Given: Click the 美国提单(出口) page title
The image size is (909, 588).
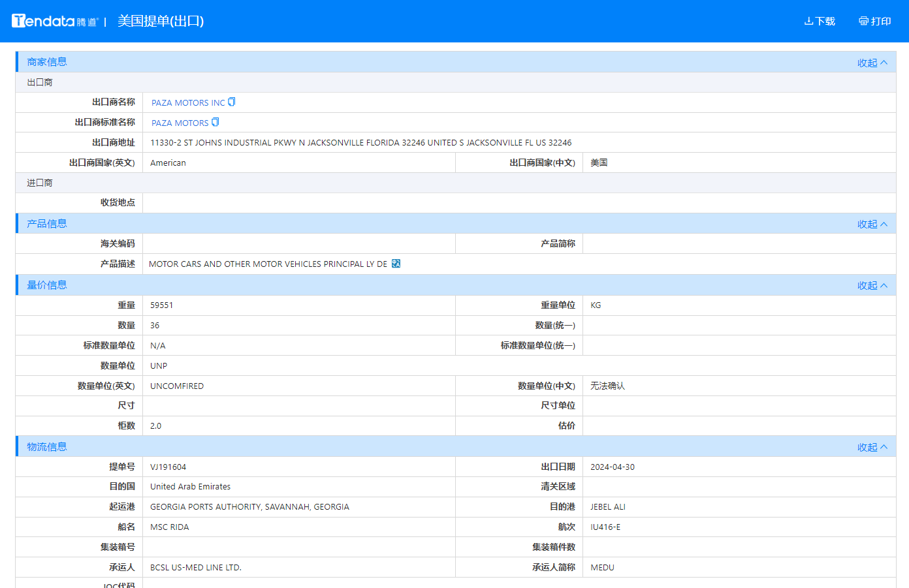Looking at the screenshot, I should pos(161,21).
